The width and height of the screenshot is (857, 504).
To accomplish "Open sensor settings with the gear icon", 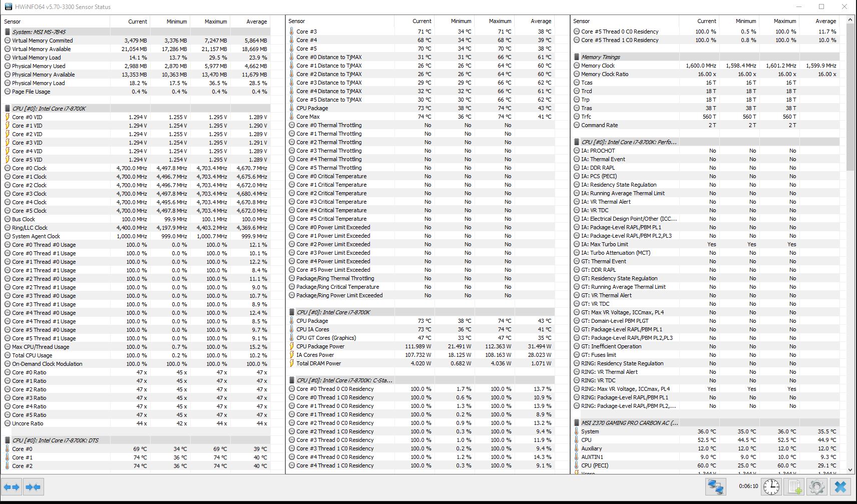I will coord(817,486).
